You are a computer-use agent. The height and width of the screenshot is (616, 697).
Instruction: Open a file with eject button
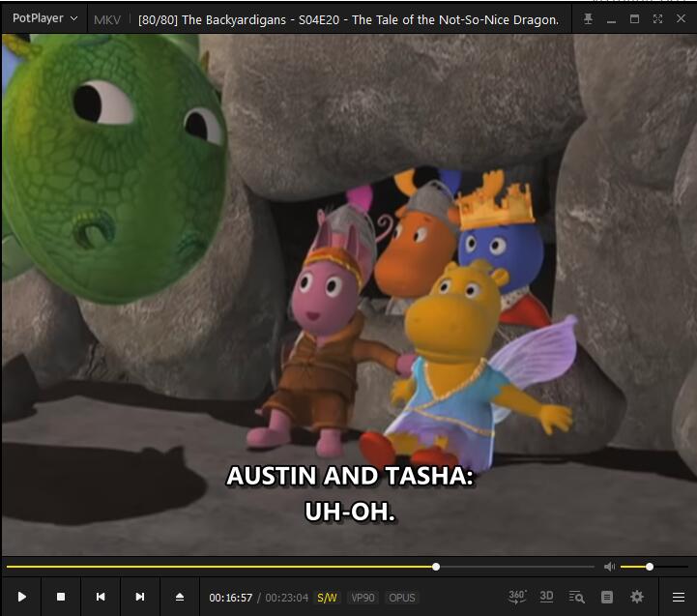pos(180,597)
